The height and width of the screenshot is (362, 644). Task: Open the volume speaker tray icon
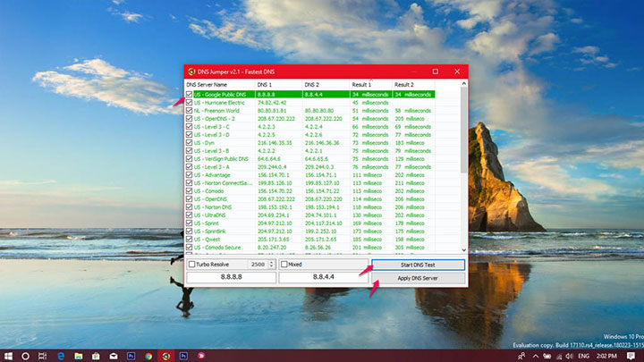click(570, 356)
